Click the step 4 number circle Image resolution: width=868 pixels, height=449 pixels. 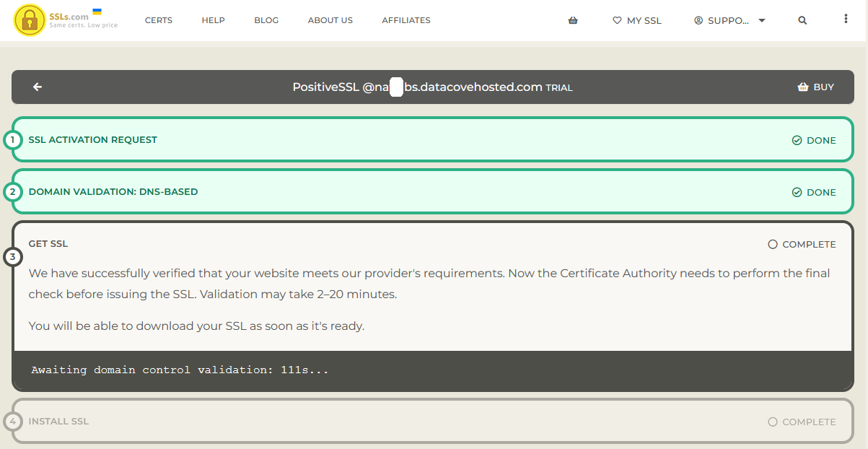[12, 422]
